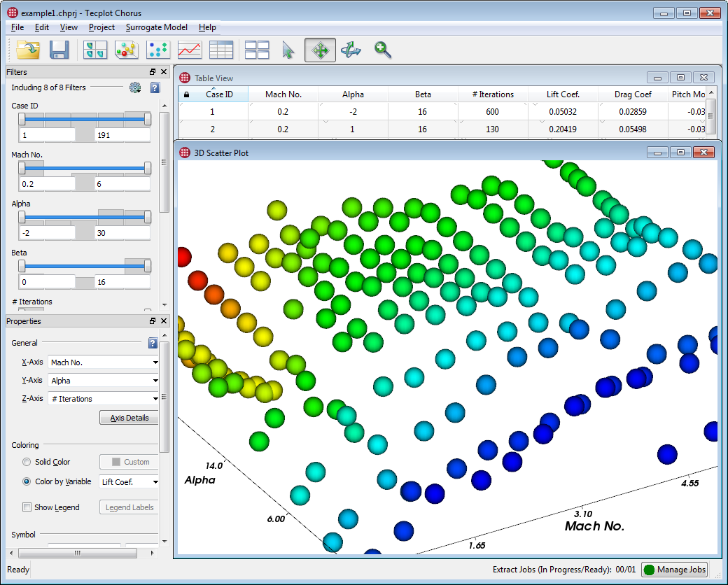
Task: Click the left panel horizontal scrollbar
Action: pyautogui.click(x=78, y=553)
